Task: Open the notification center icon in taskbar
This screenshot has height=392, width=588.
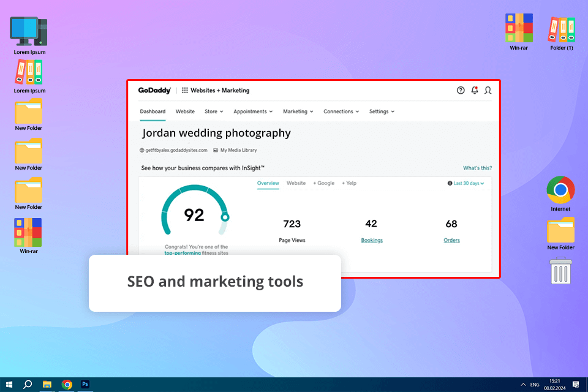Action: coord(576,385)
